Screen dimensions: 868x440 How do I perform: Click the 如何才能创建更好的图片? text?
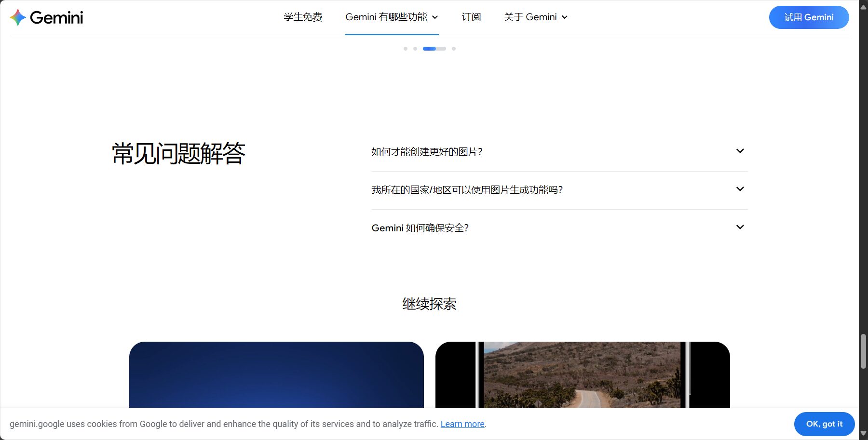(427, 152)
